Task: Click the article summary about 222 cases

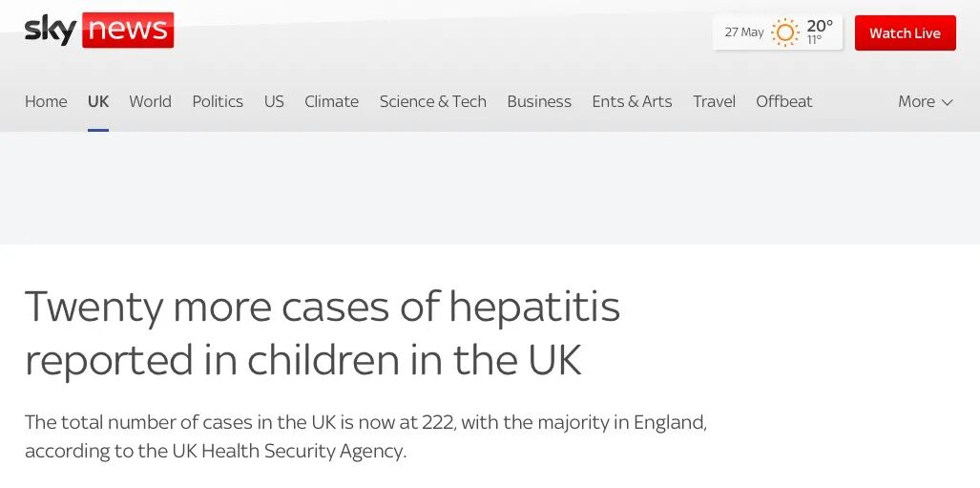Action: 365,436
